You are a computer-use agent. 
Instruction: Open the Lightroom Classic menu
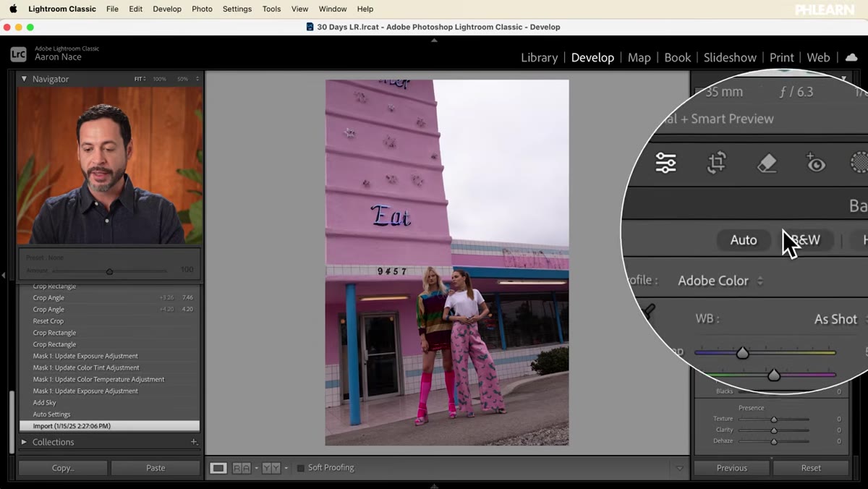pyautogui.click(x=62, y=9)
